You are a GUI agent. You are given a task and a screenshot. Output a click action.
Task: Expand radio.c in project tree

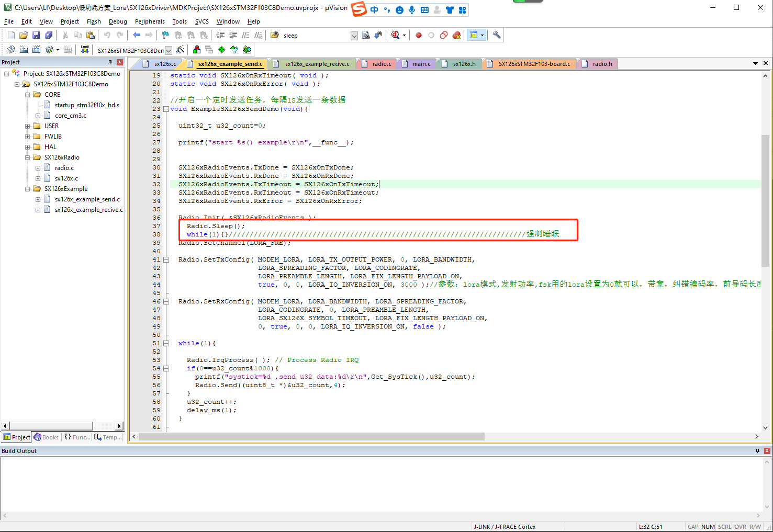coord(38,168)
